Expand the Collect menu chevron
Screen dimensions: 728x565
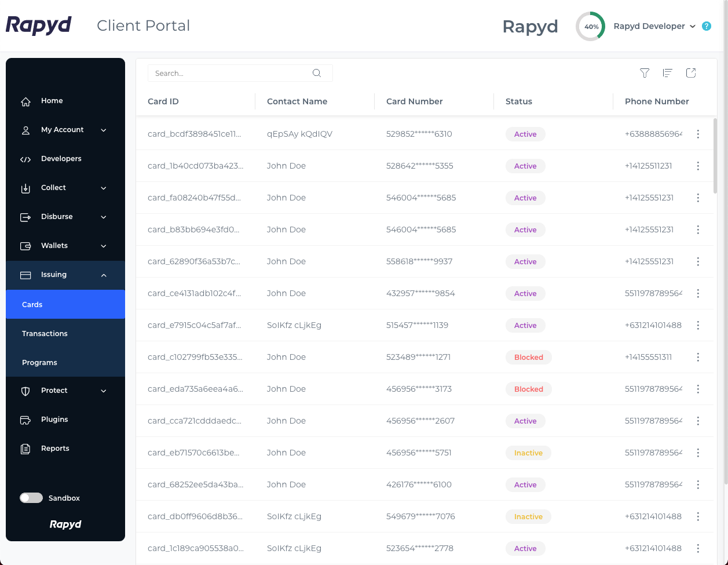(x=104, y=188)
